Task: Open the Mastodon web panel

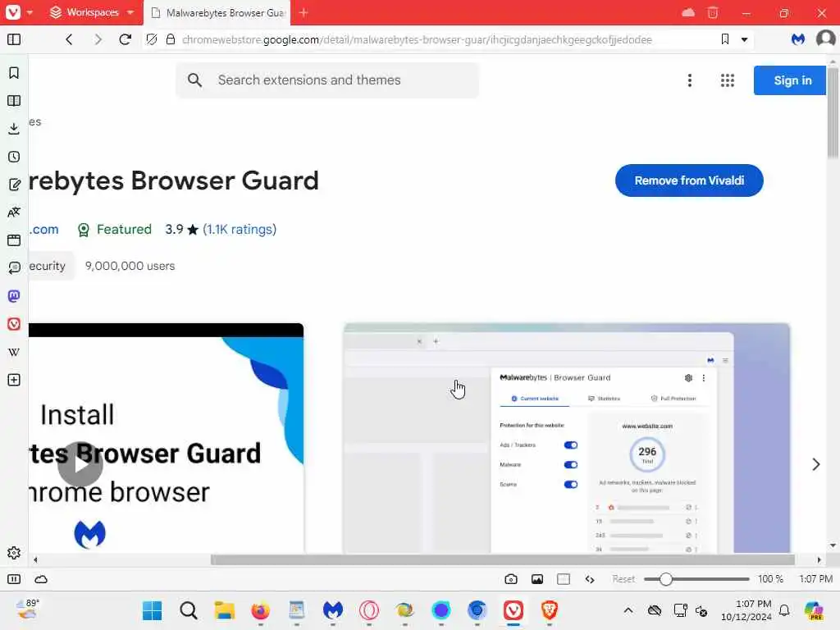Action: click(14, 295)
